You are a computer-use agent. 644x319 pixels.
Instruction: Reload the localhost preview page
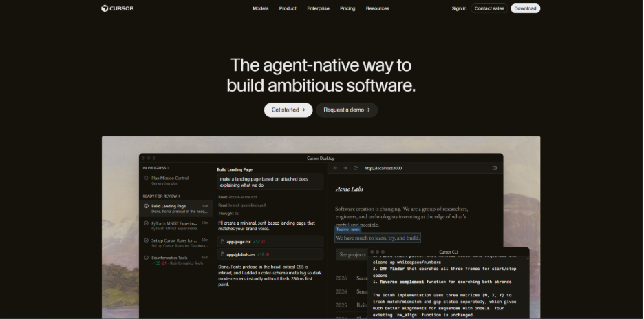(x=356, y=168)
